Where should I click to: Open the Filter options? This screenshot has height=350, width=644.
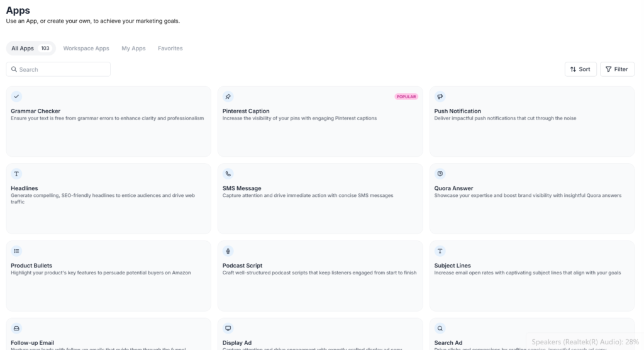coord(617,69)
